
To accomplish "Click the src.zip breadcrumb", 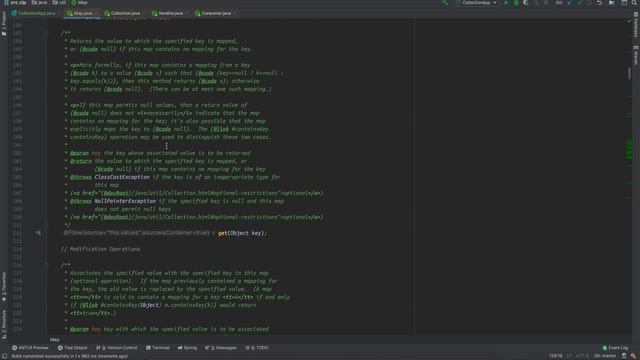I will tap(15, 2).
